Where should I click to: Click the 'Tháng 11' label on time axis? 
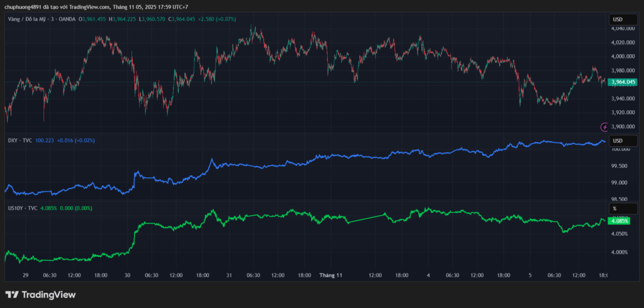click(x=330, y=275)
